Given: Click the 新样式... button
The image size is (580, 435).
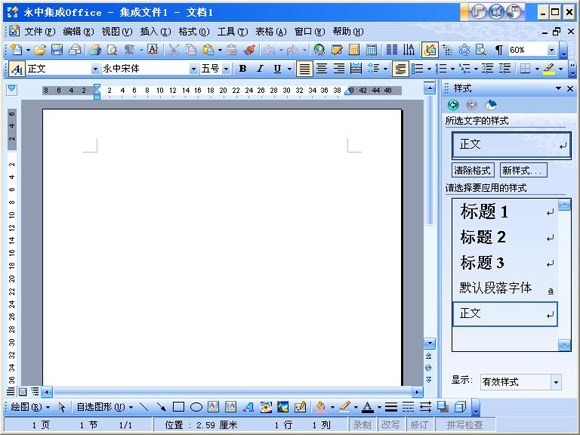Looking at the screenshot, I should (523, 171).
